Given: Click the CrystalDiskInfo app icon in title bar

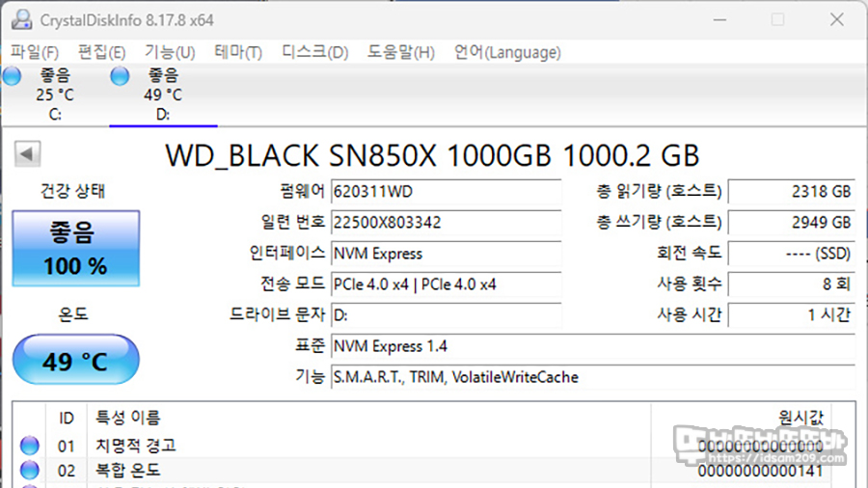Looking at the screenshot, I should [x=21, y=20].
